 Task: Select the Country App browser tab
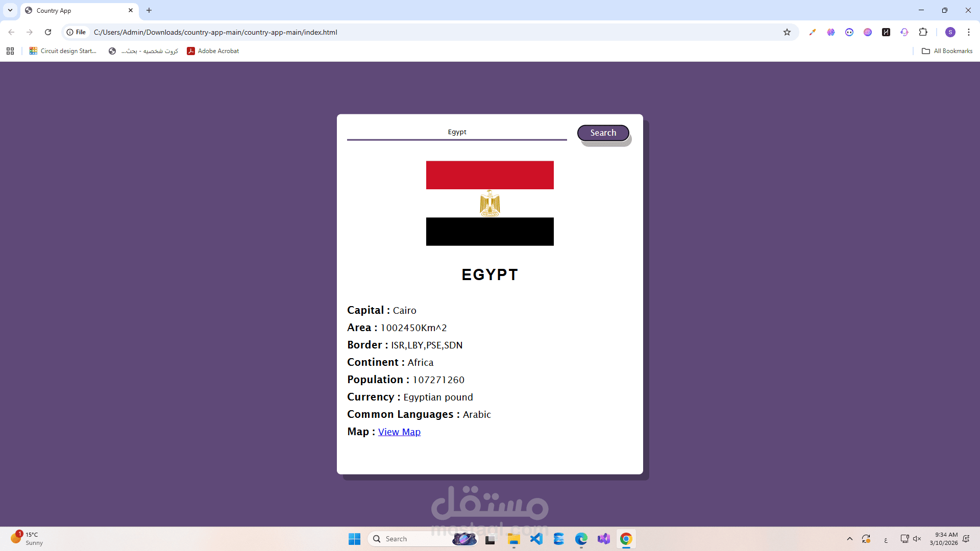(71, 10)
